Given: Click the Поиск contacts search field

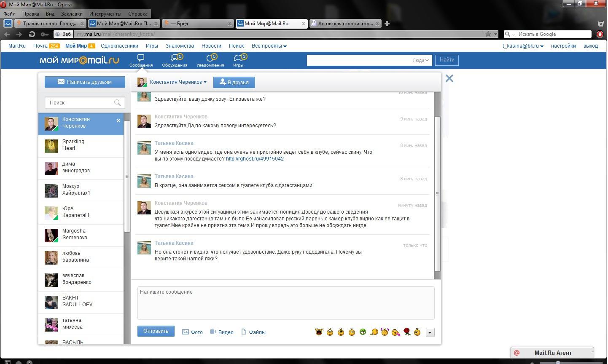Looking at the screenshot, I should tap(85, 102).
